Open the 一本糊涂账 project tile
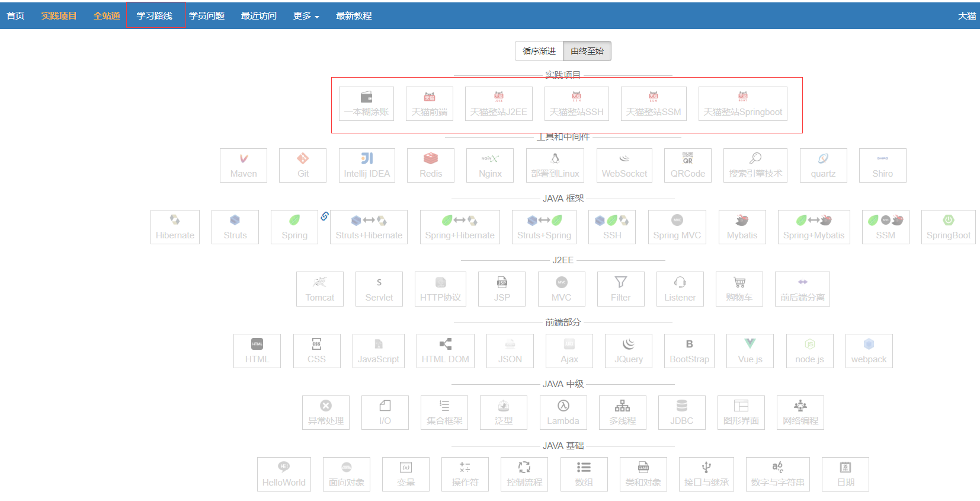 pos(367,104)
